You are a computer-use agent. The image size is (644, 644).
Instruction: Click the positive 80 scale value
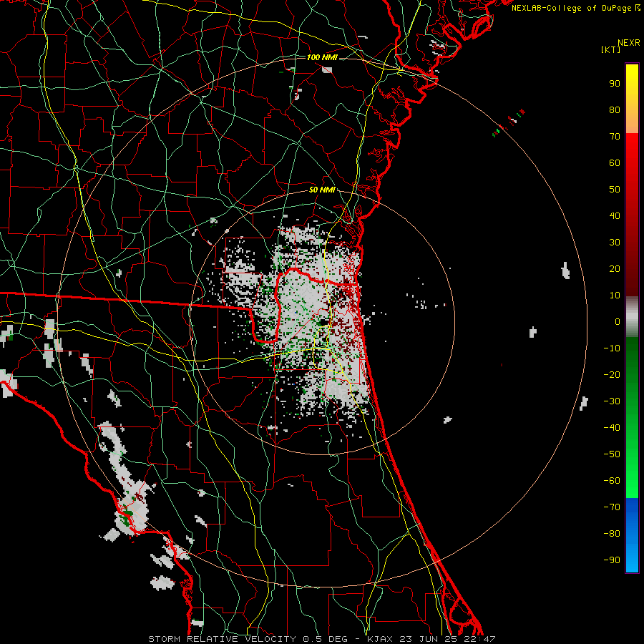(x=615, y=109)
